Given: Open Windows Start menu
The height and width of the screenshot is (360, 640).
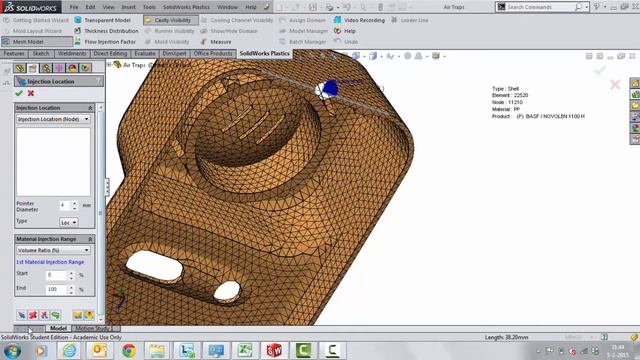Looking at the screenshot, I should pyautogui.click(x=12, y=351).
